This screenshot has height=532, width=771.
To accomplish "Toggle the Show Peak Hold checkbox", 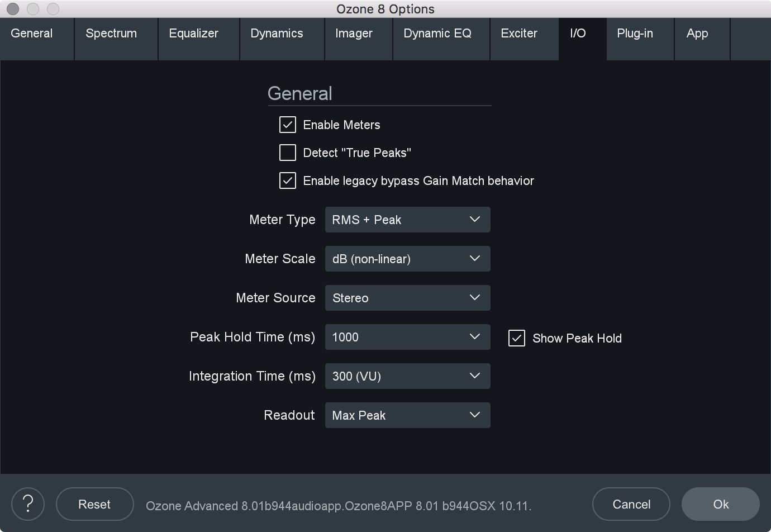I will pyautogui.click(x=517, y=338).
